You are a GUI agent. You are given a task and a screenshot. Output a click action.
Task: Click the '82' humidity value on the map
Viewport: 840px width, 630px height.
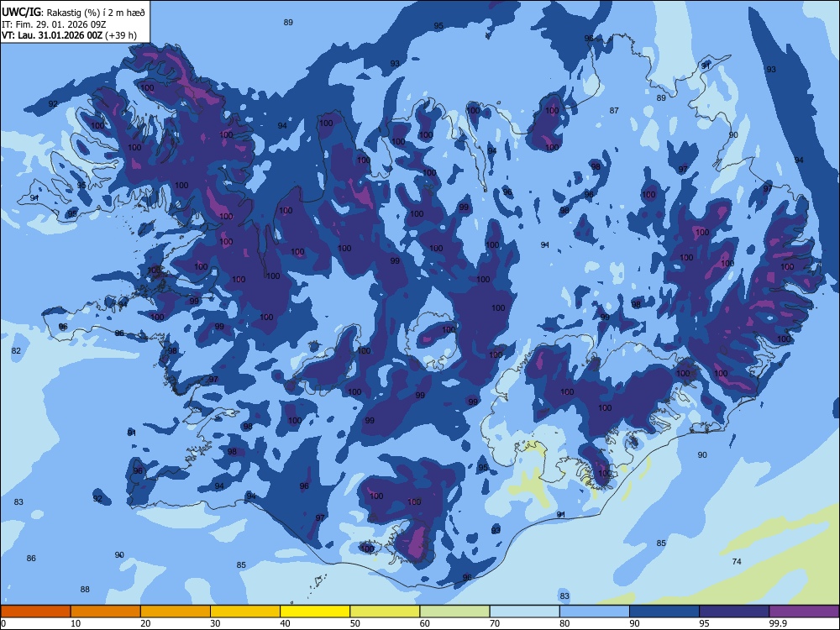(x=16, y=350)
